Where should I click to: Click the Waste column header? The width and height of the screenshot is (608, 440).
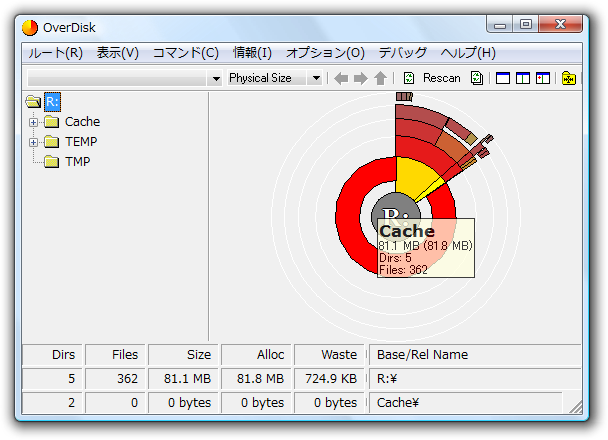tap(329, 355)
